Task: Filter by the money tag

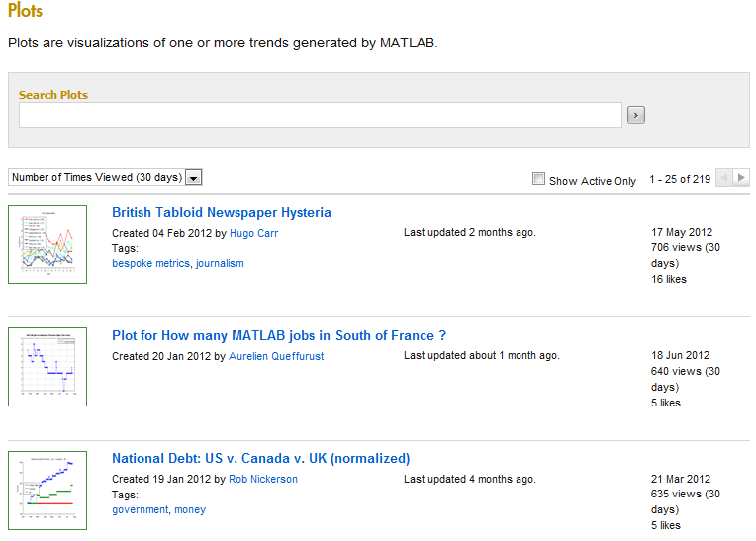Action: pos(190,509)
